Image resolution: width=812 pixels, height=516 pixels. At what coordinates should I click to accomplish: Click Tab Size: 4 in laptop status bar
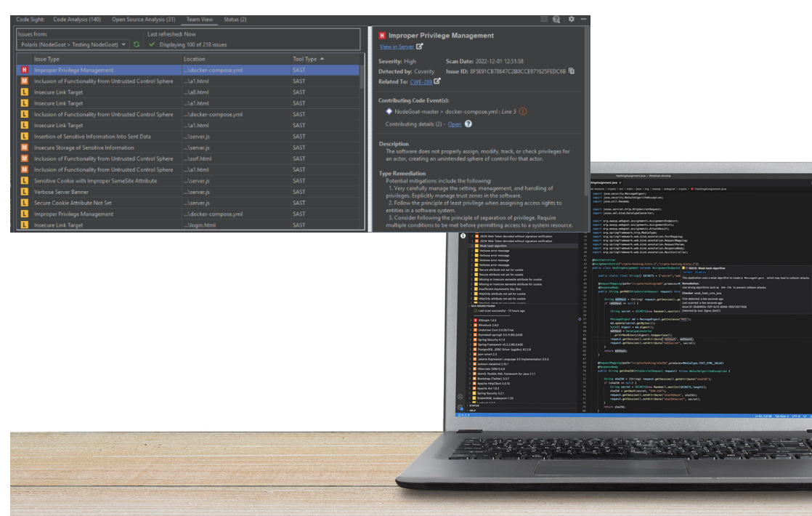pyautogui.click(x=782, y=416)
